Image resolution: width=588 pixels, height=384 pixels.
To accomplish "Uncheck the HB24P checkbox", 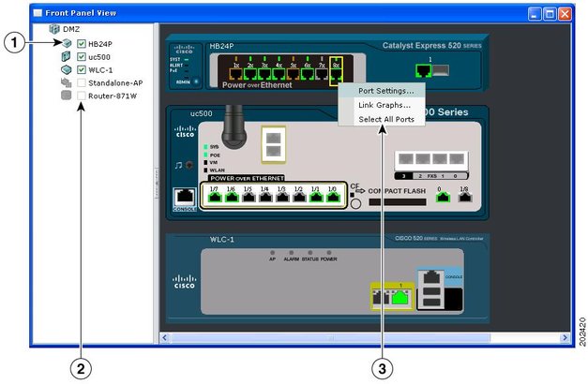I will [82, 44].
